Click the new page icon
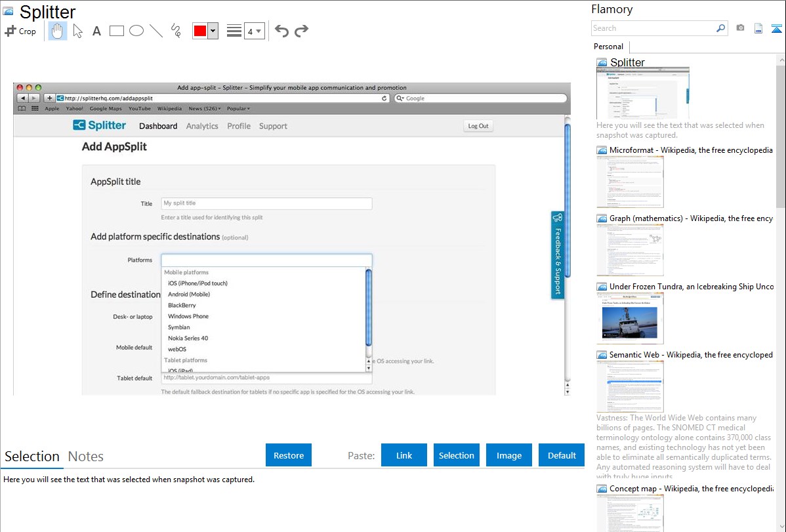Viewport: 786px width, 532px height. (x=758, y=28)
